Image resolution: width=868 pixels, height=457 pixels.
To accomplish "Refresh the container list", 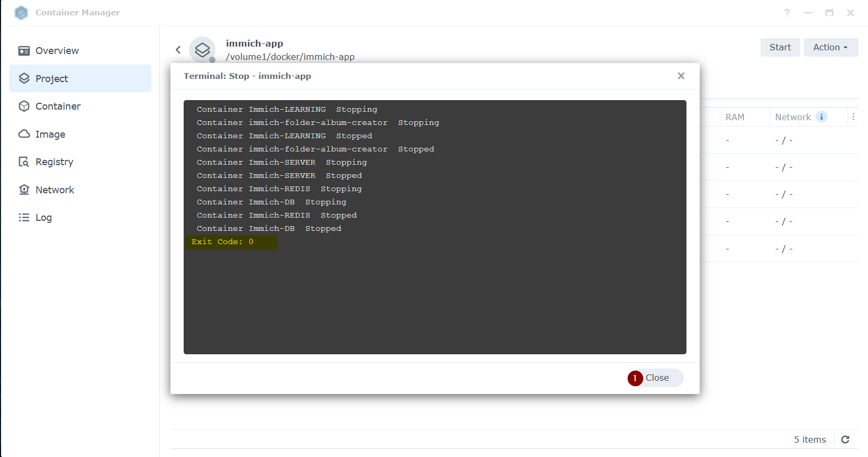I will (845, 440).
